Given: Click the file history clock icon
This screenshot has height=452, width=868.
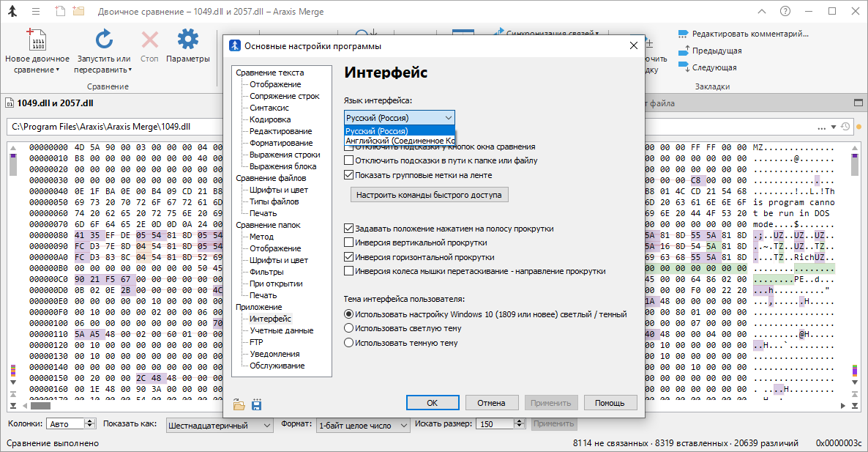Looking at the screenshot, I should tap(845, 127).
